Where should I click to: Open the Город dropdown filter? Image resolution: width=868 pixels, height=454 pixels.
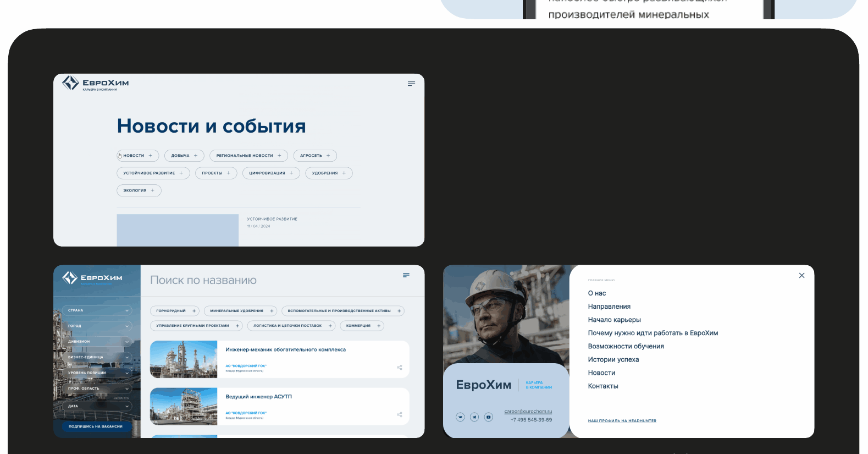97,326
